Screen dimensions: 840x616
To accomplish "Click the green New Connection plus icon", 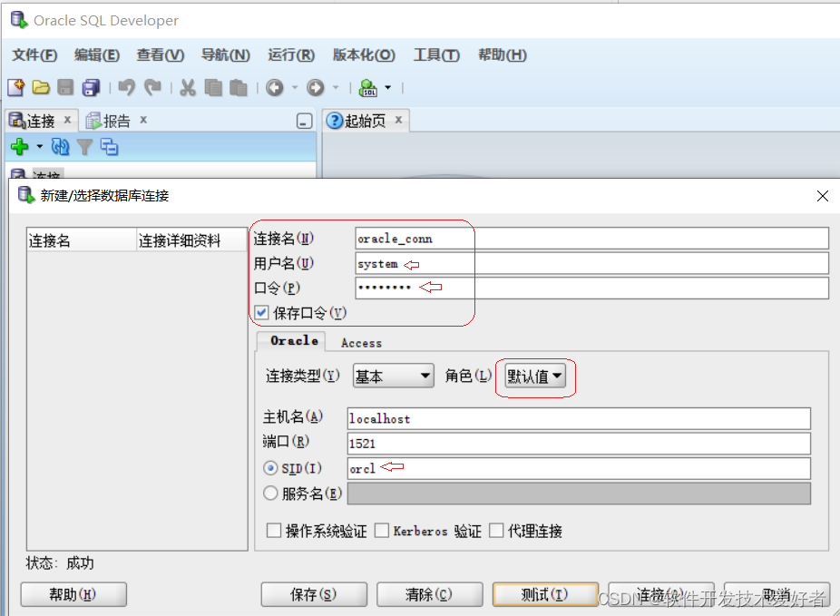I will coord(20,146).
